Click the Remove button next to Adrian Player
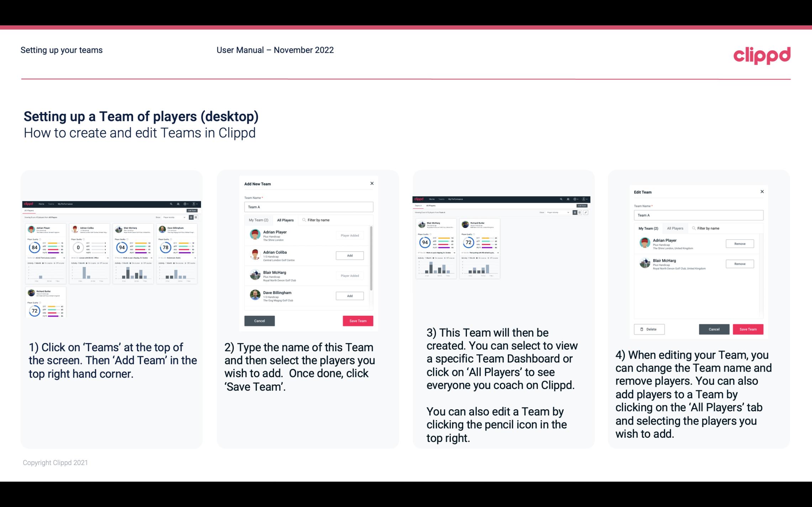Image resolution: width=812 pixels, height=507 pixels. coord(739,244)
